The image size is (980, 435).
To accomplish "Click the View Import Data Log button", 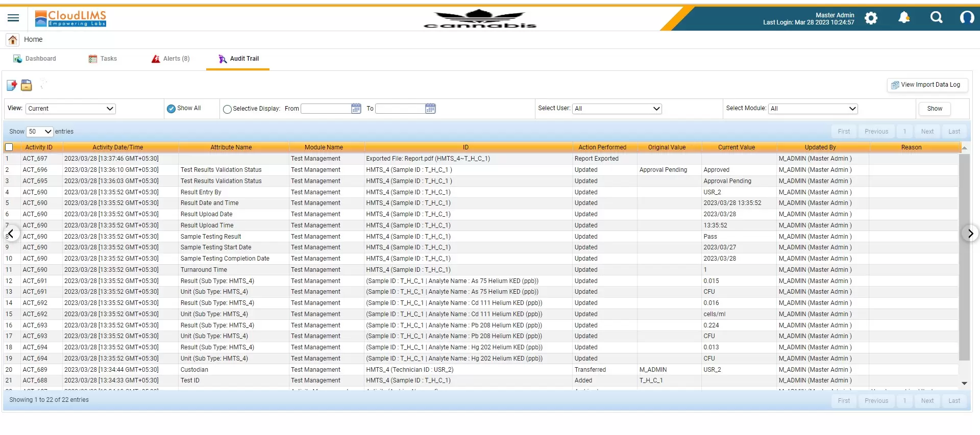I will click(x=926, y=85).
